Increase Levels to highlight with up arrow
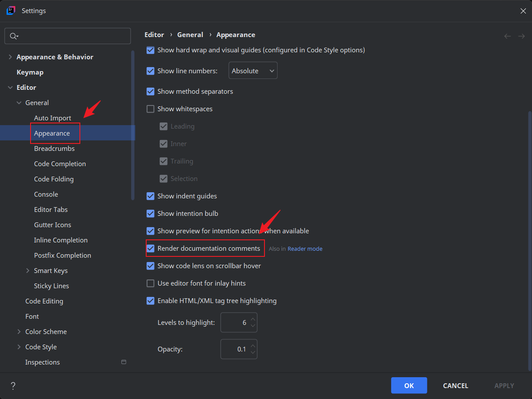 [x=253, y=319]
